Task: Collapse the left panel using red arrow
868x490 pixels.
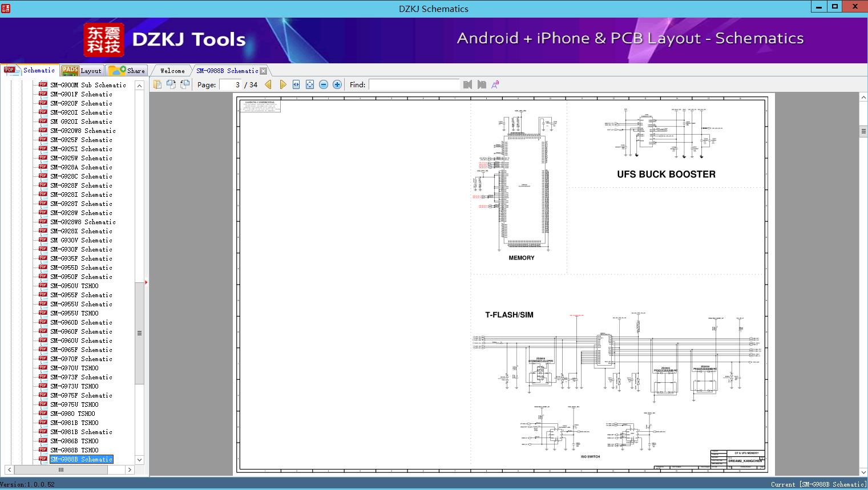Action: (x=146, y=282)
